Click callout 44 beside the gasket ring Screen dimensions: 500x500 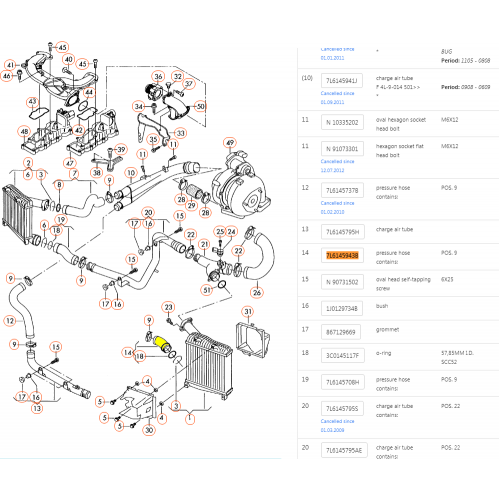(89, 92)
